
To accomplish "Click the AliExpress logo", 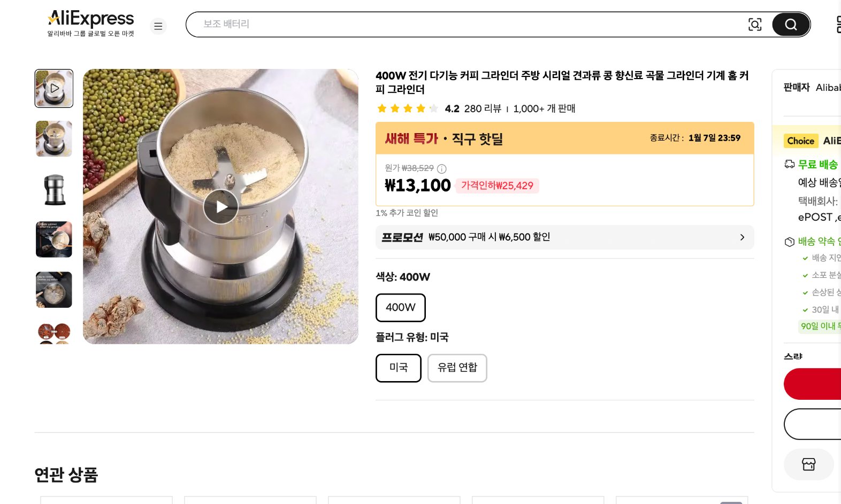I will point(90,19).
